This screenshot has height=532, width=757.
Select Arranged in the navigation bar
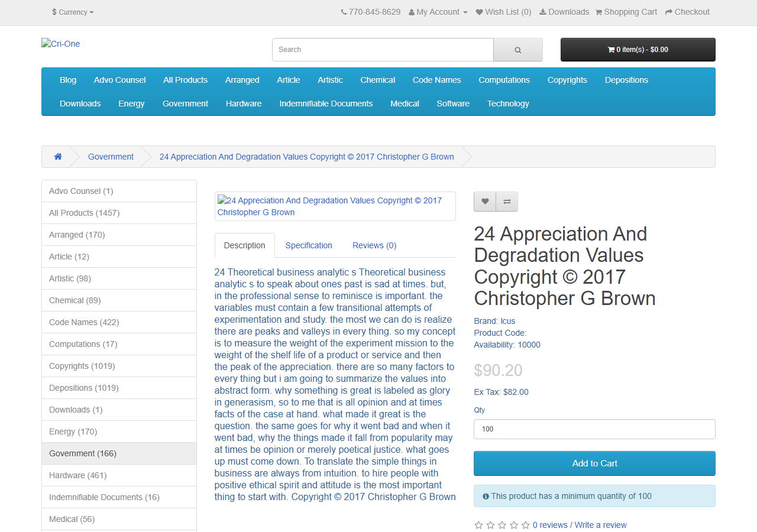tap(242, 80)
